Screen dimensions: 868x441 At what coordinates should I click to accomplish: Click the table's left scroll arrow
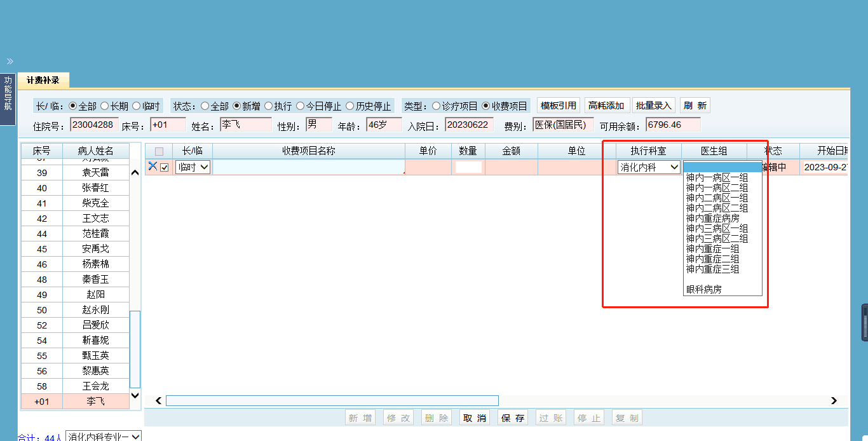point(159,401)
